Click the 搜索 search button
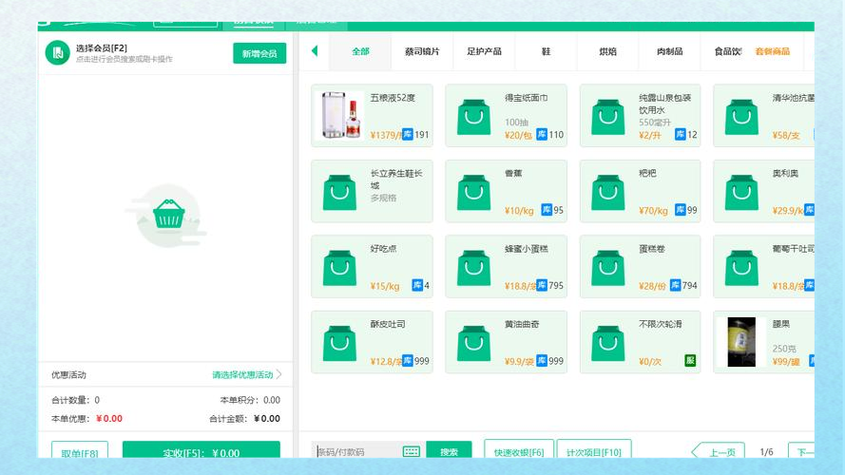The height and width of the screenshot is (475, 845). (449, 452)
